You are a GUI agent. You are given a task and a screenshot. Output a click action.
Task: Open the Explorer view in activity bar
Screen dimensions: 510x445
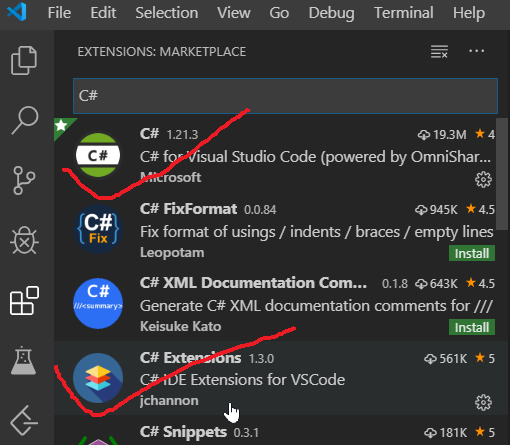point(24,60)
